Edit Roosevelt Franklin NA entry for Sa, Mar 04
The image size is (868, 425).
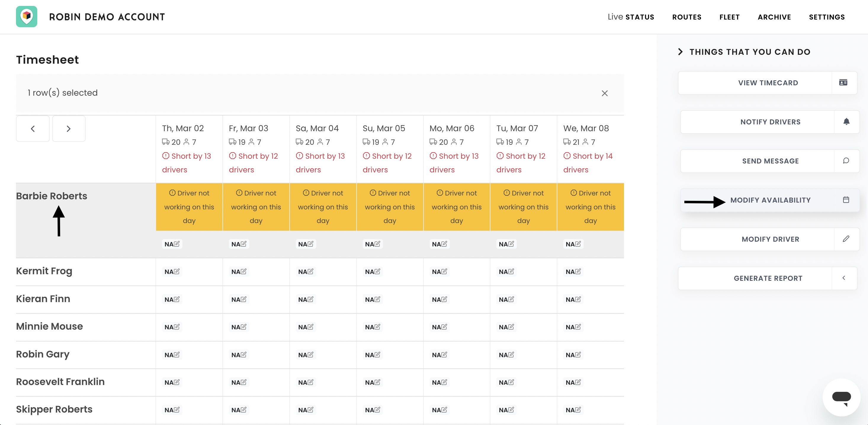[306, 383]
